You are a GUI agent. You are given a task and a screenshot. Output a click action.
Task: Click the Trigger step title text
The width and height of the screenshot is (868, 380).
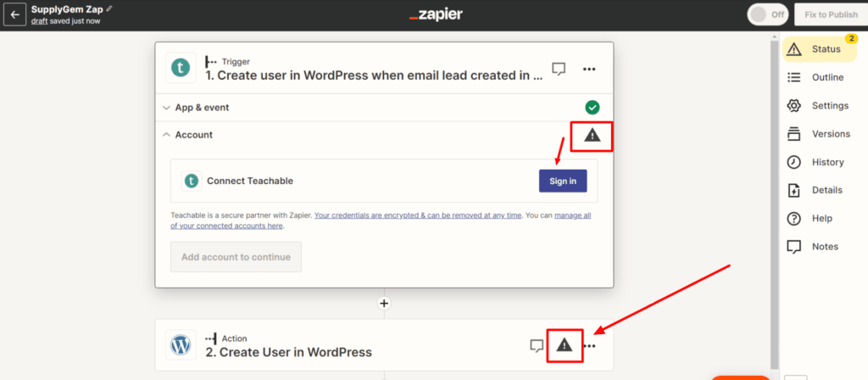pos(374,75)
